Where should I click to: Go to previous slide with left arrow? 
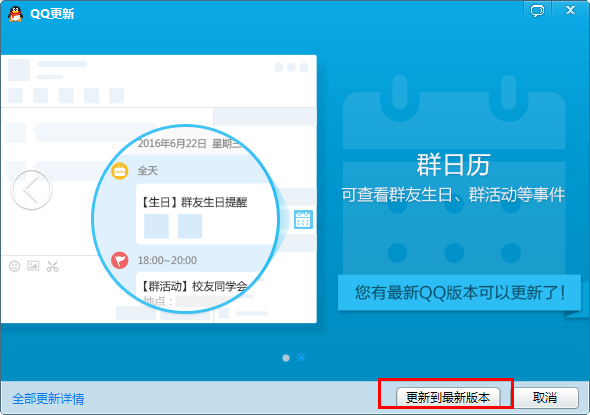coord(31,190)
